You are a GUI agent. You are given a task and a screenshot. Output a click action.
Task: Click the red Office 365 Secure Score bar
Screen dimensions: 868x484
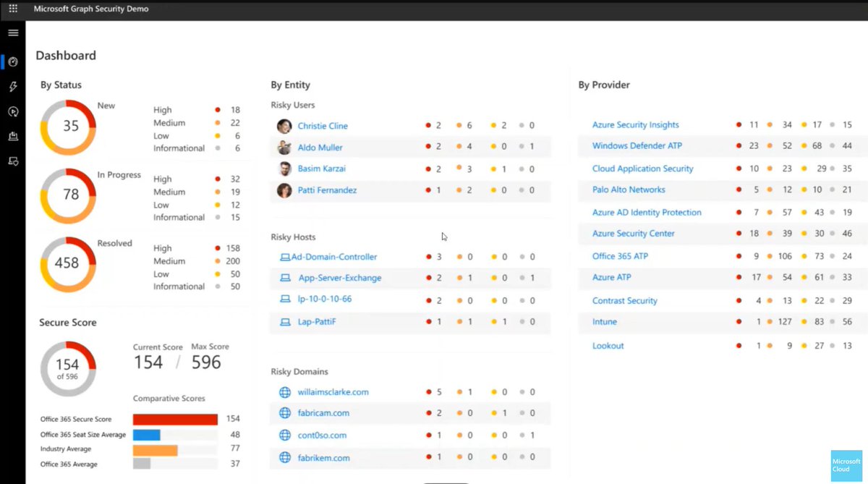point(175,419)
